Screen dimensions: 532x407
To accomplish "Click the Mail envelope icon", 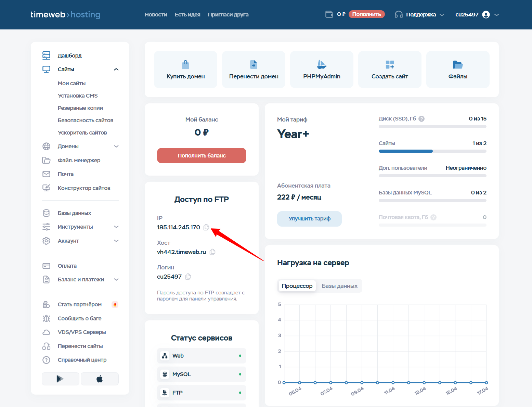I will (x=46, y=174).
